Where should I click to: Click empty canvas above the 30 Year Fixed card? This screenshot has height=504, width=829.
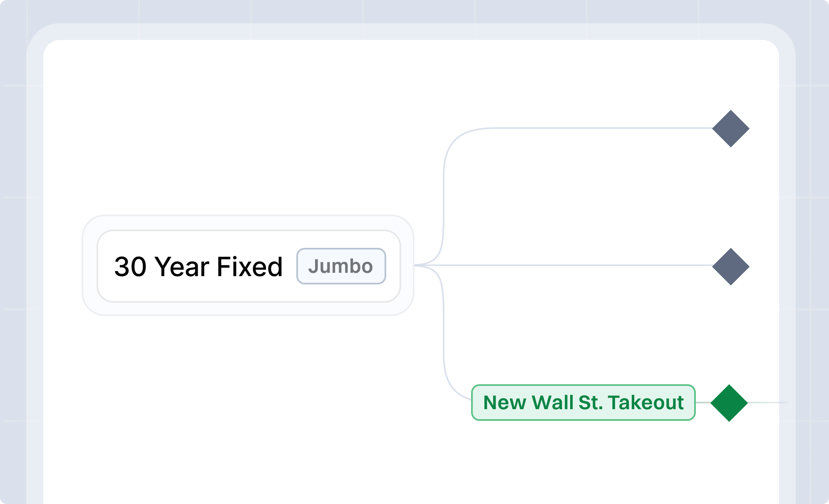point(248,125)
